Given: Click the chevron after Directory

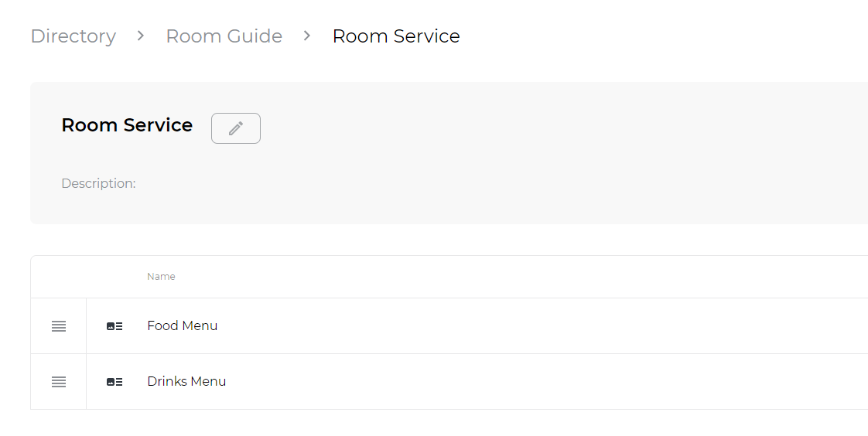Looking at the screenshot, I should click(141, 36).
